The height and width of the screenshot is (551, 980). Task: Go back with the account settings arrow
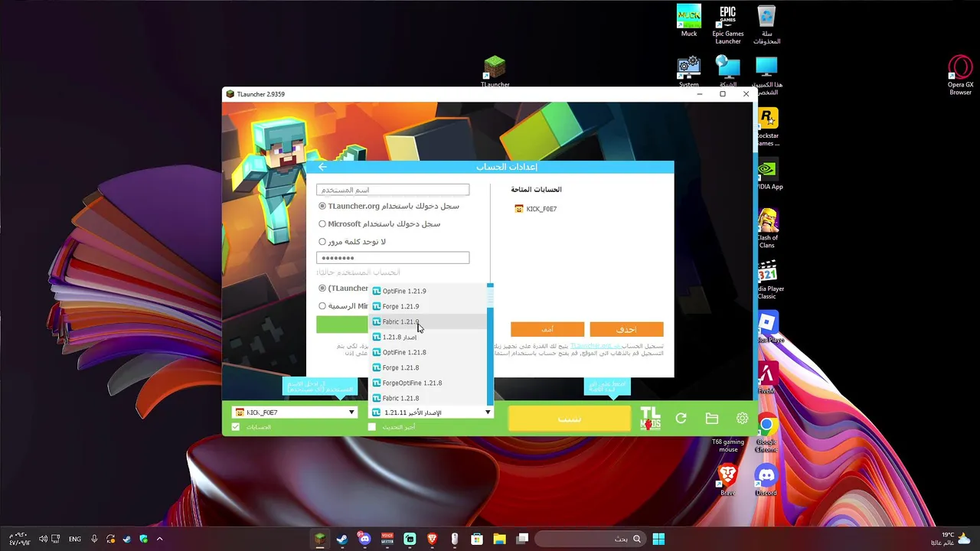click(x=322, y=167)
